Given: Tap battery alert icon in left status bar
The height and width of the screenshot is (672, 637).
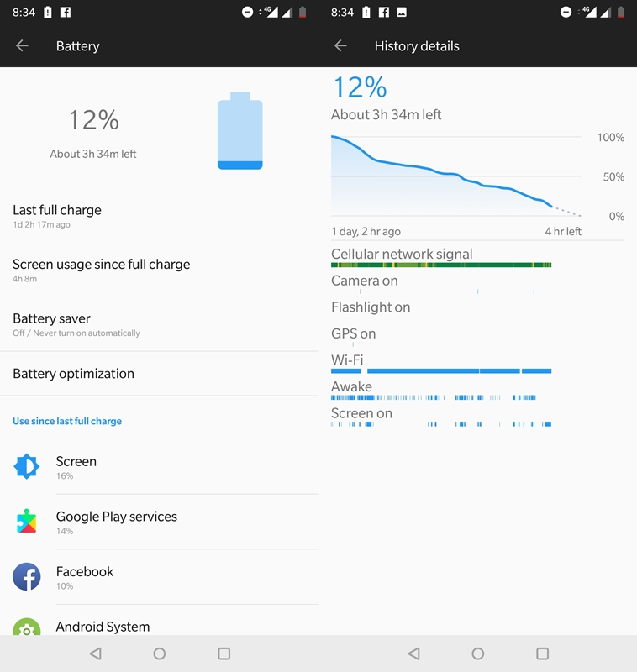Looking at the screenshot, I should coord(48,12).
